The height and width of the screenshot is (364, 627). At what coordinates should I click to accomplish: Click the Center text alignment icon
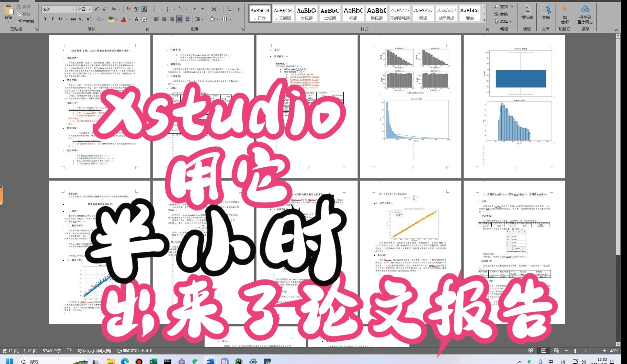164,19
